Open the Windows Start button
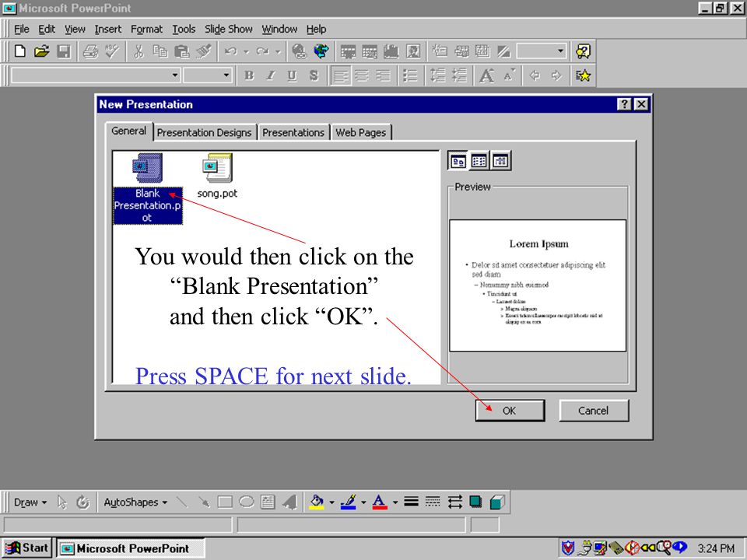The image size is (747, 560). pos(26,548)
